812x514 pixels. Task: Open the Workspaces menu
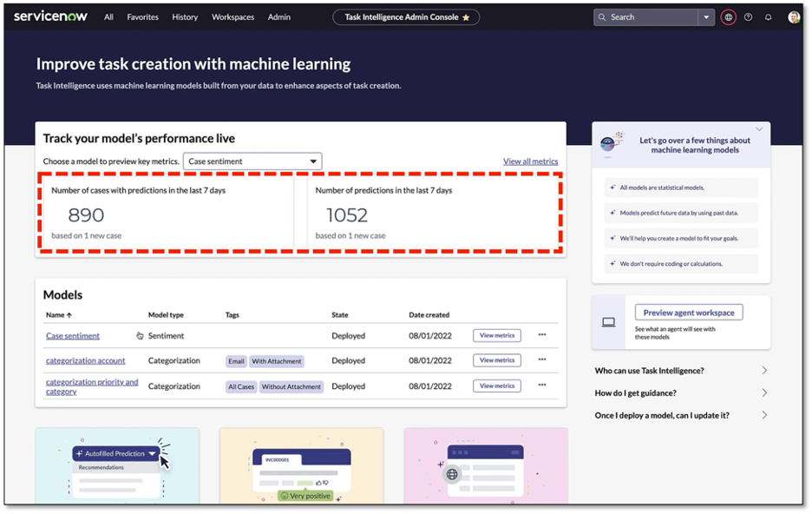pos(233,17)
